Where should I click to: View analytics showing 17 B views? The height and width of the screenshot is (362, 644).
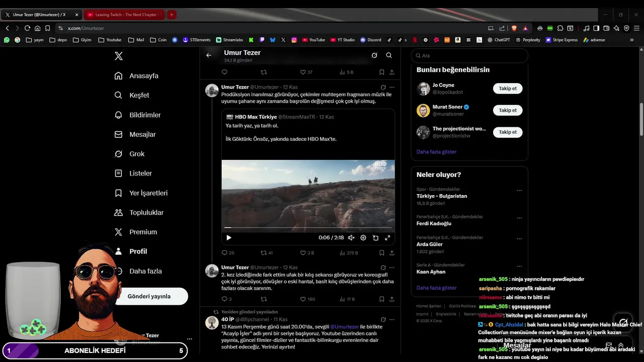(347, 299)
